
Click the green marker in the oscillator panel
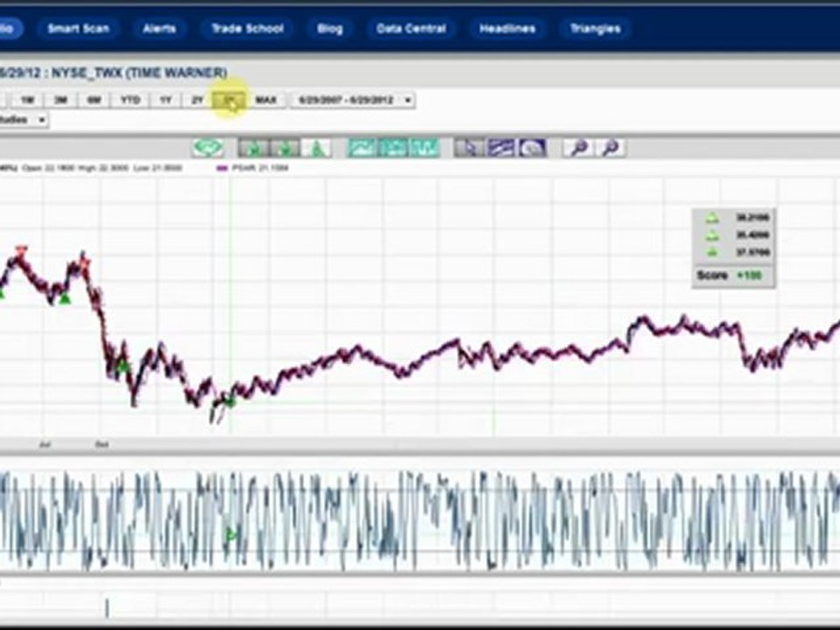(232, 534)
